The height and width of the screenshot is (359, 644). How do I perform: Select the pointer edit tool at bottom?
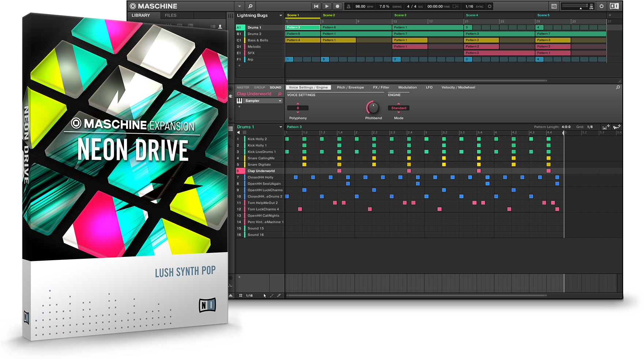click(x=265, y=296)
